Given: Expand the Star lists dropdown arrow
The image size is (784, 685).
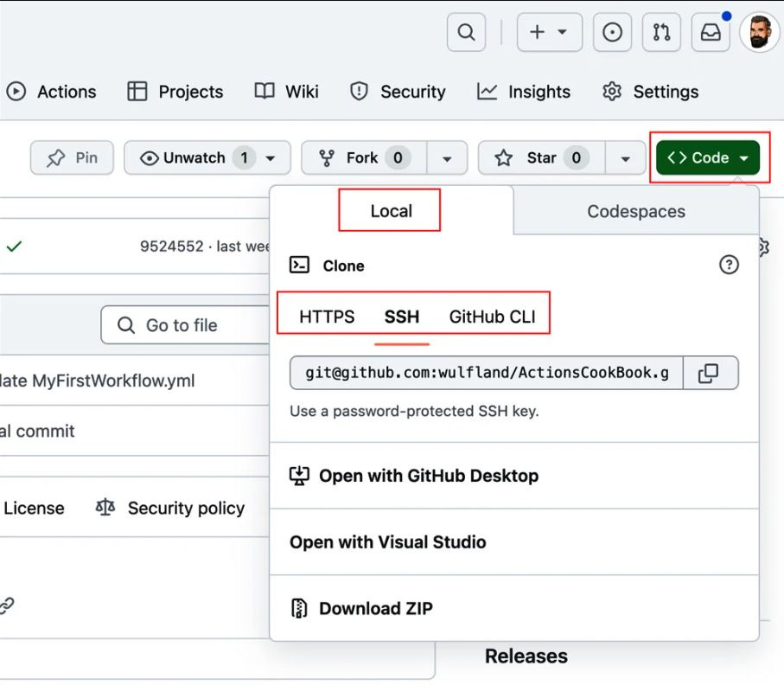Looking at the screenshot, I should pyautogui.click(x=625, y=158).
